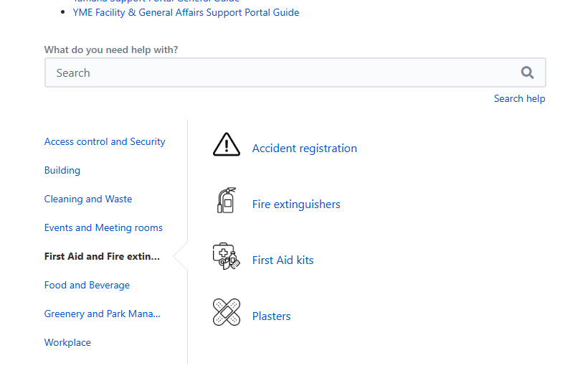Open YME Facility & General Affairs Portal Guide

click(186, 12)
